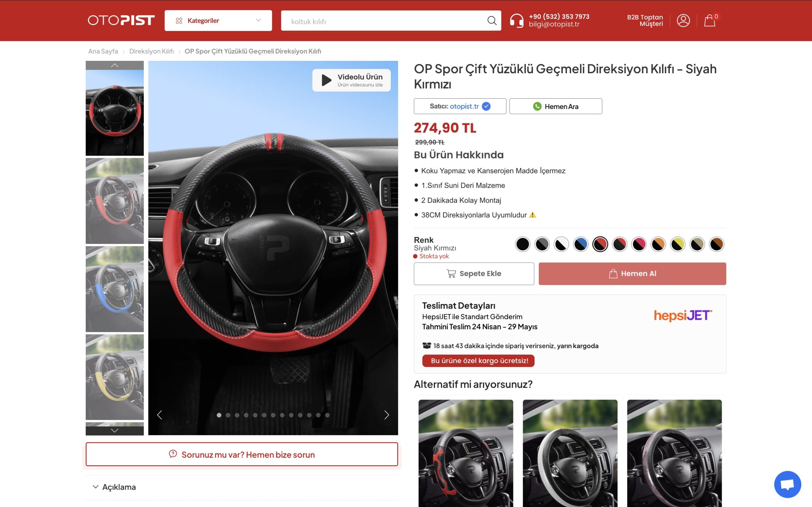
Task: Open the shopping bag cart icon
Action: pyautogui.click(x=709, y=21)
